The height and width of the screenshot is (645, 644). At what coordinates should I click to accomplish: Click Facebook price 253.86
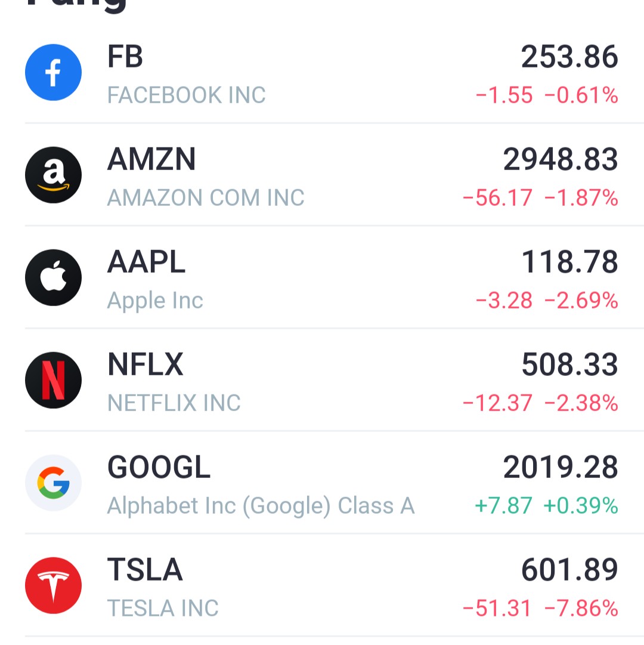coord(569,57)
